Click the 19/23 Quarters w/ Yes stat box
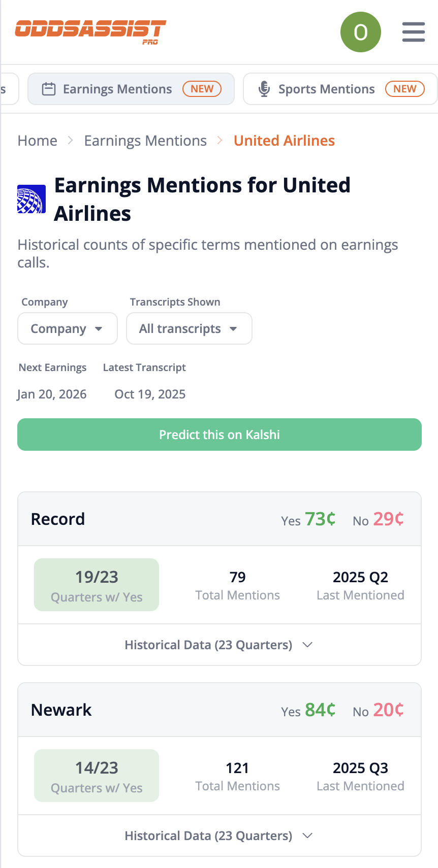This screenshot has width=438, height=868. [x=97, y=584]
